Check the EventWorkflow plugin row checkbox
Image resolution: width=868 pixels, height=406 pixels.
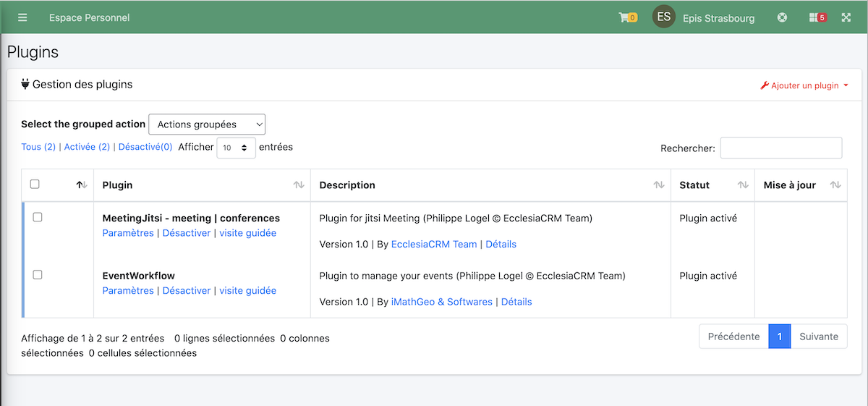click(x=38, y=274)
